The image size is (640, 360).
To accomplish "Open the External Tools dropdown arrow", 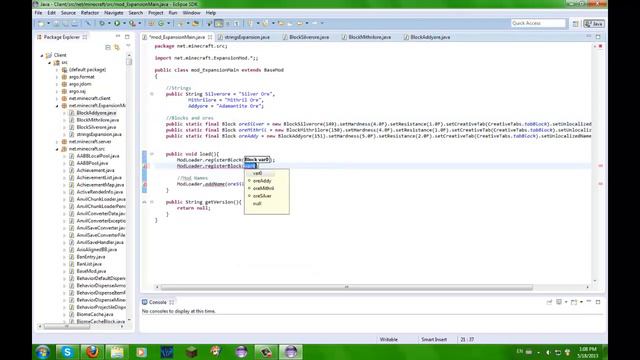I will click(140, 24).
